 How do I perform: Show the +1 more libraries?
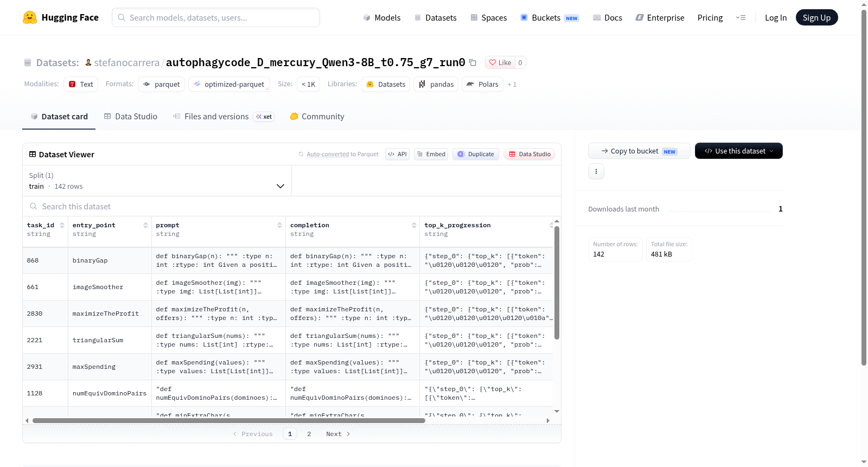tap(512, 85)
